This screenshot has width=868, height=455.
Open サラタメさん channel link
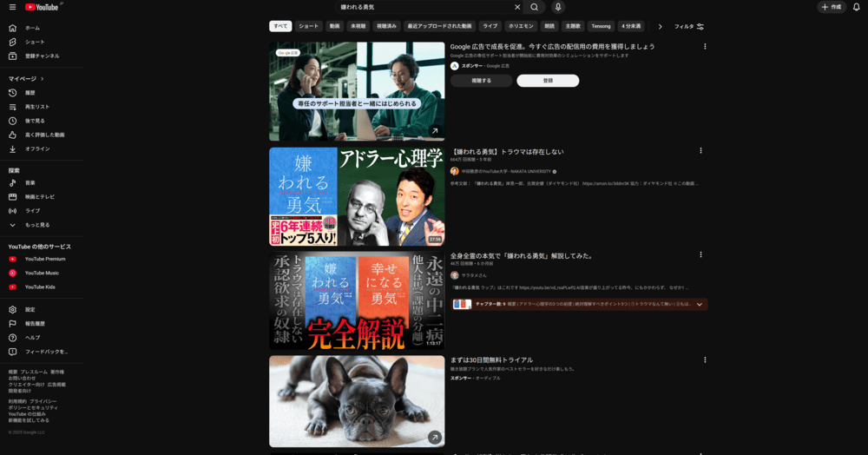(x=475, y=275)
